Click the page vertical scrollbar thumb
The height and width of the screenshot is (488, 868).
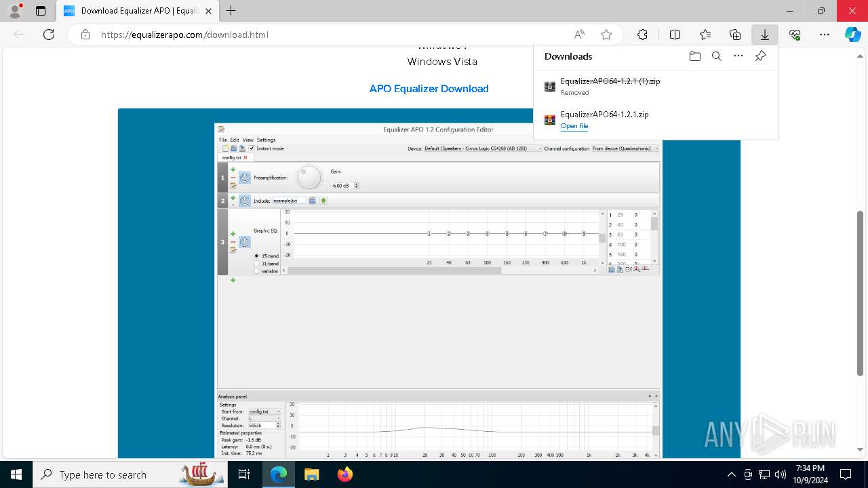coord(860,293)
